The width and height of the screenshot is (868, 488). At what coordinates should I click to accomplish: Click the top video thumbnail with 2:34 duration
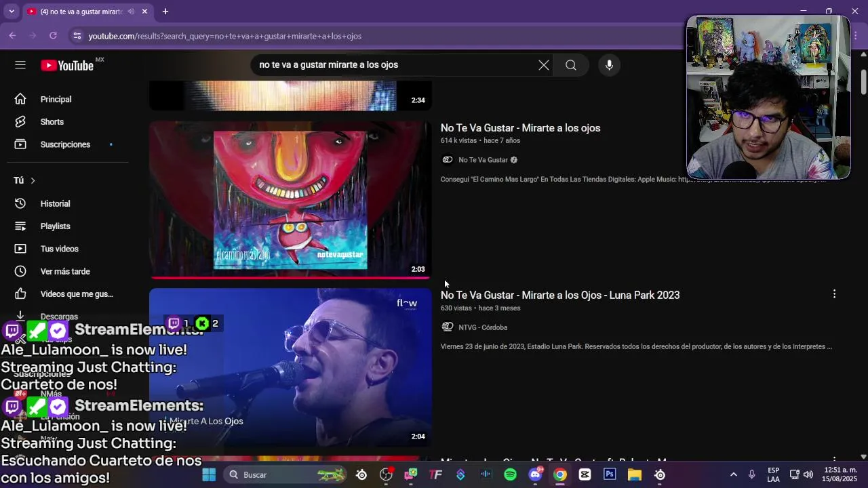click(290, 96)
